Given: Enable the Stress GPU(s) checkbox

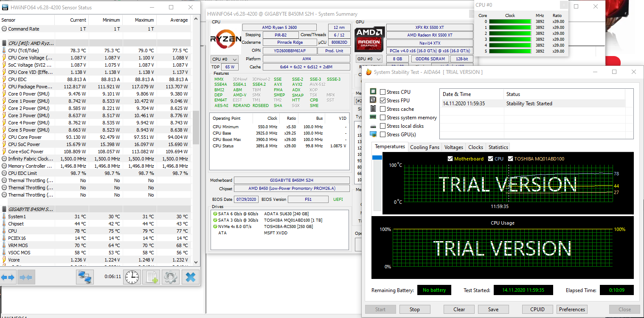Looking at the screenshot, I should point(383,135).
